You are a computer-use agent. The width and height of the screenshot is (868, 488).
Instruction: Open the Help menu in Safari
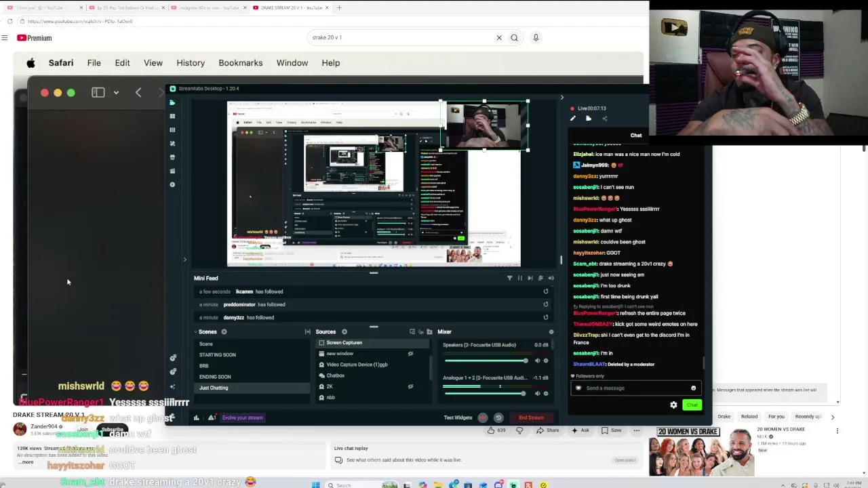[331, 63]
